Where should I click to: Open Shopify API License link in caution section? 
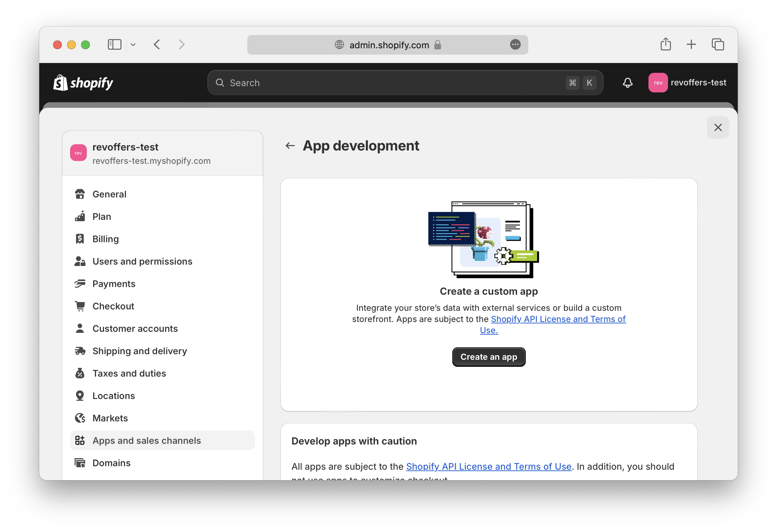pyautogui.click(x=489, y=467)
